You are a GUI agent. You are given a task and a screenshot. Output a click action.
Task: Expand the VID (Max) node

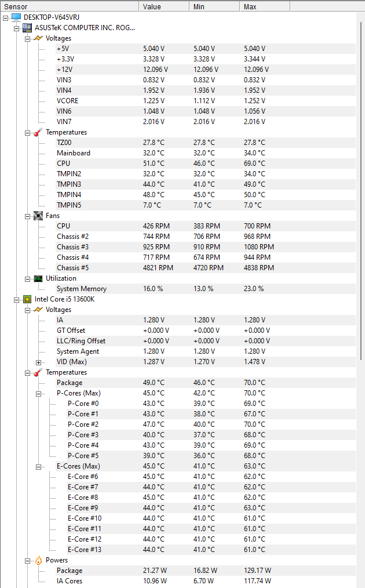tap(39, 362)
